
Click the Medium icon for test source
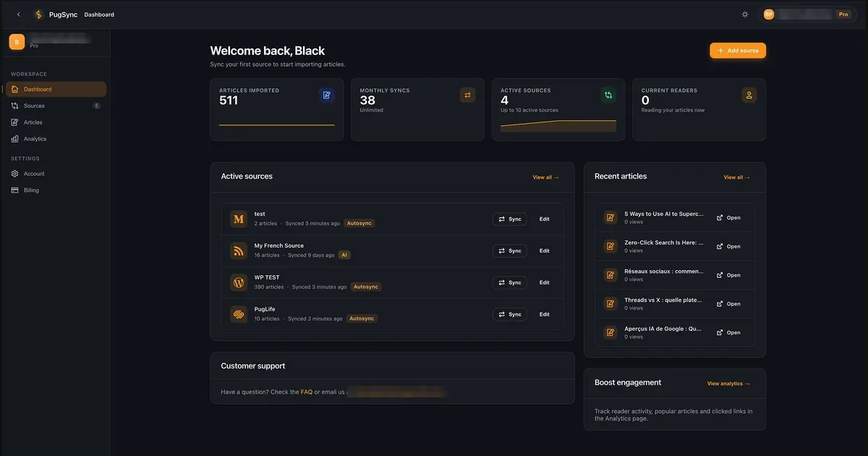[x=239, y=219]
